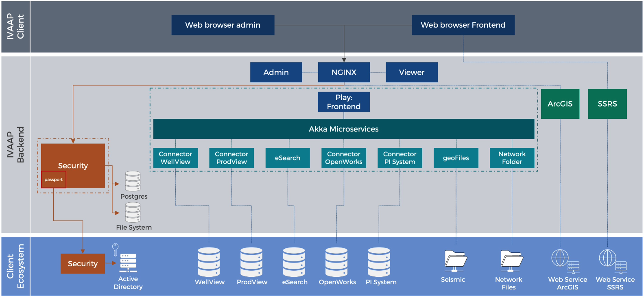Screen dimensions: 644x298
Task: Click the Seismic text label
Action: coord(453,280)
